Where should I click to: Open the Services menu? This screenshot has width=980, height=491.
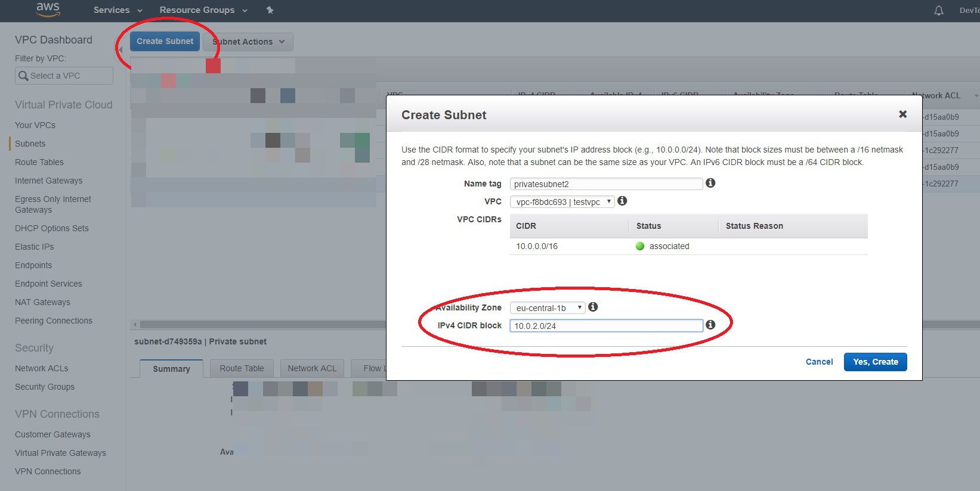(x=118, y=10)
